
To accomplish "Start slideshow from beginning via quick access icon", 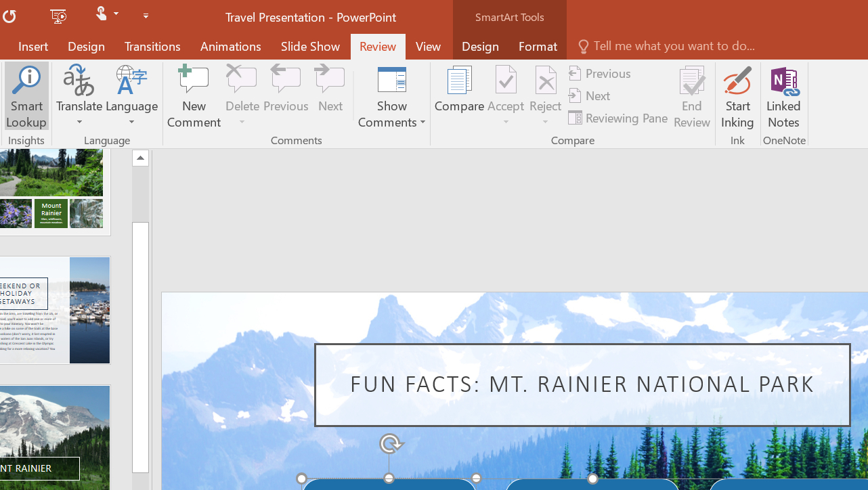I will 59,16.
